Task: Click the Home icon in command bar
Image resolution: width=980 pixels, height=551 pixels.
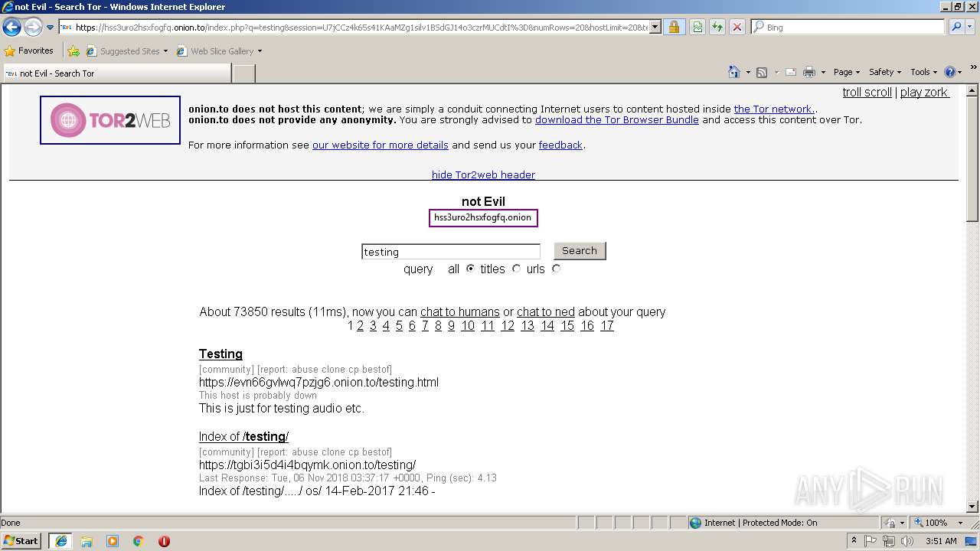Action: (x=734, y=72)
